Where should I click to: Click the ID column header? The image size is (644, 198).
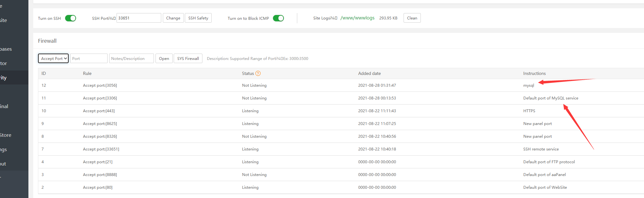coord(44,73)
